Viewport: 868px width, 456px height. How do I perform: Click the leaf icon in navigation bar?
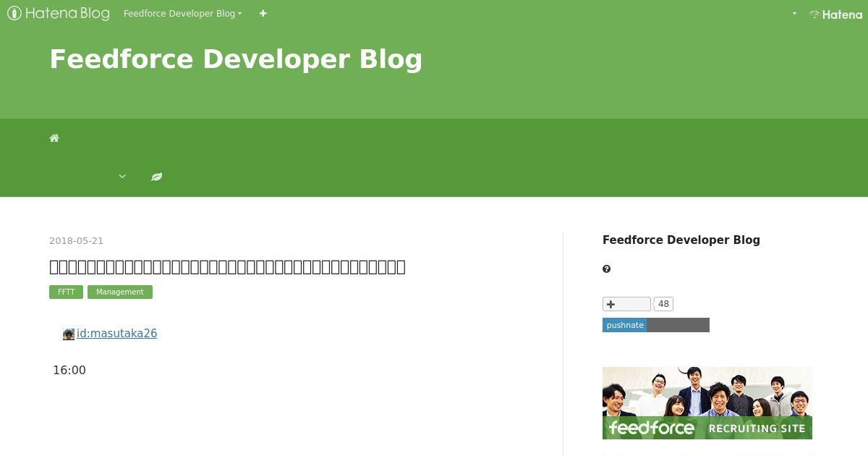point(156,177)
